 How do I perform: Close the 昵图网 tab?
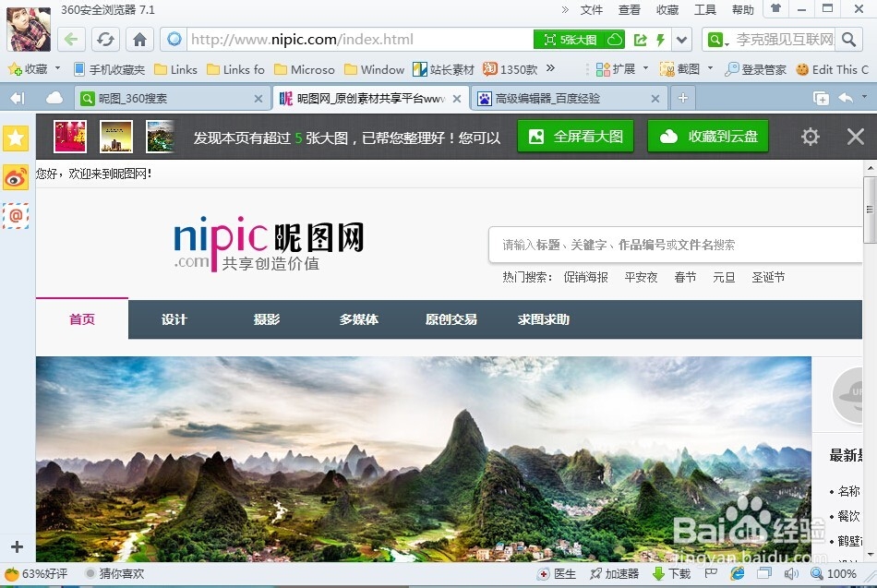(x=457, y=99)
